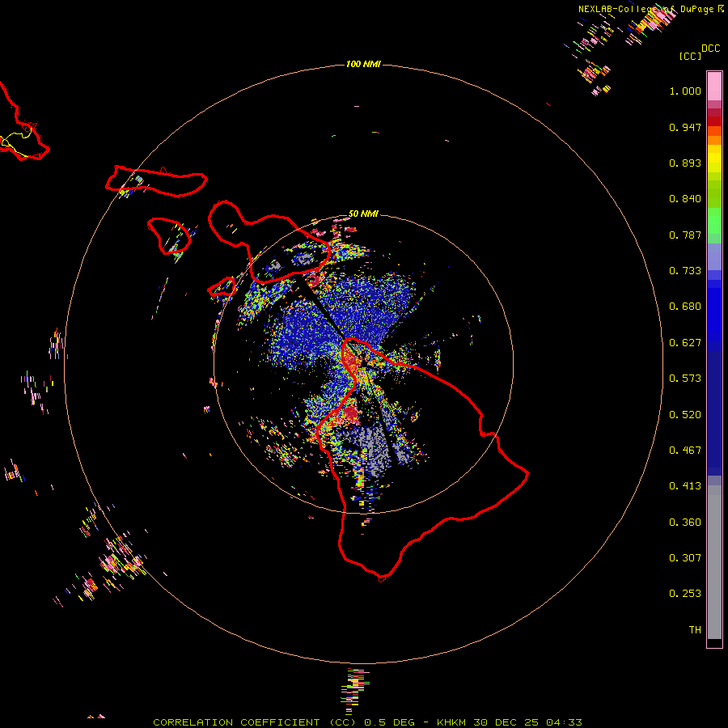Click the 0.360 color scale value
The height and width of the screenshot is (728, 728).
(685, 523)
